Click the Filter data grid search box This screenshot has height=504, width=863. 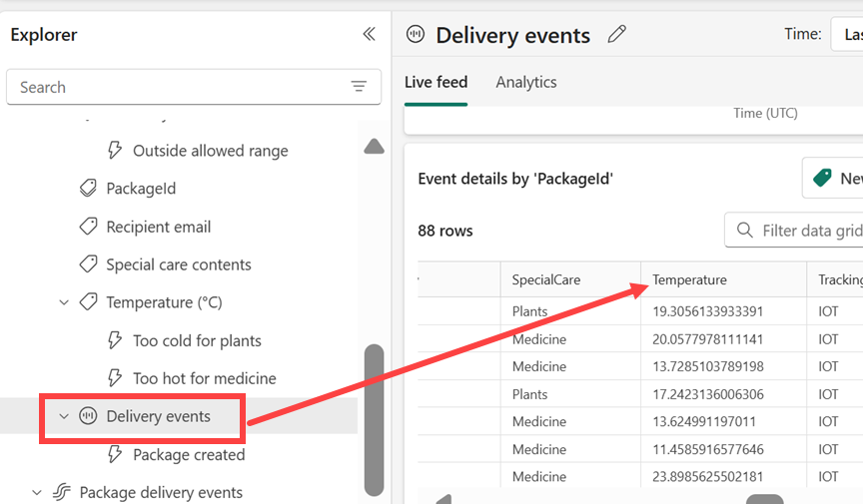pyautogui.click(x=794, y=230)
